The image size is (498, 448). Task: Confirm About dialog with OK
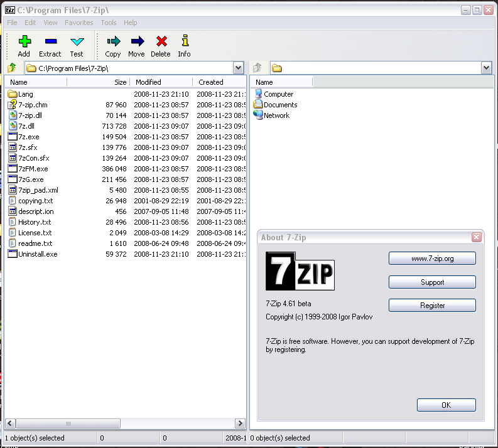pos(447,405)
